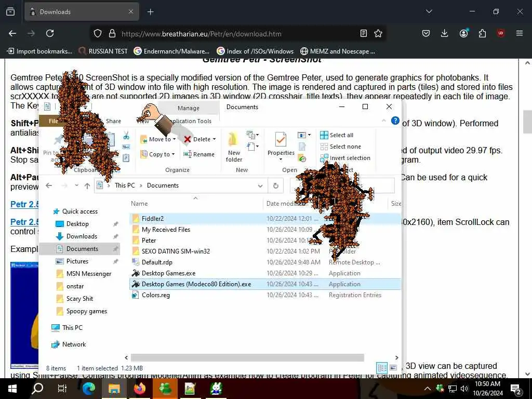Screen dimensions: 532x399
Task: Open MEMZ and Noescape bookmark
Action: tap(338, 51)
